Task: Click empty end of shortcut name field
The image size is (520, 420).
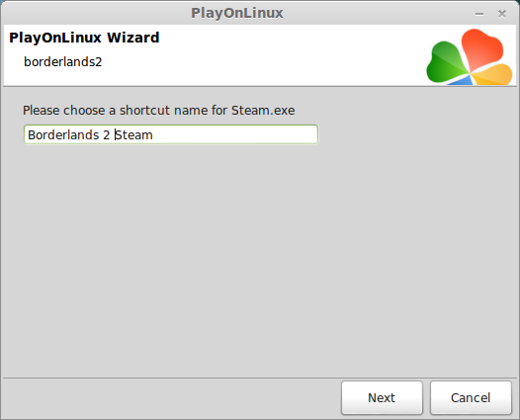Action: (235, 134)
